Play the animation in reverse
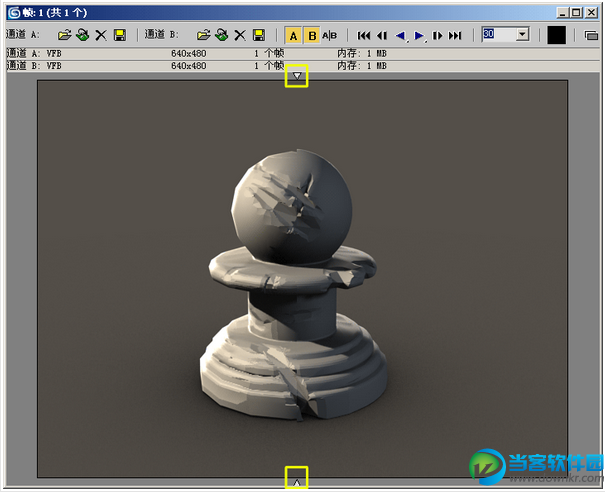This screenshot has height=492, width=605. pyautogui.click(x=401, y=36)
